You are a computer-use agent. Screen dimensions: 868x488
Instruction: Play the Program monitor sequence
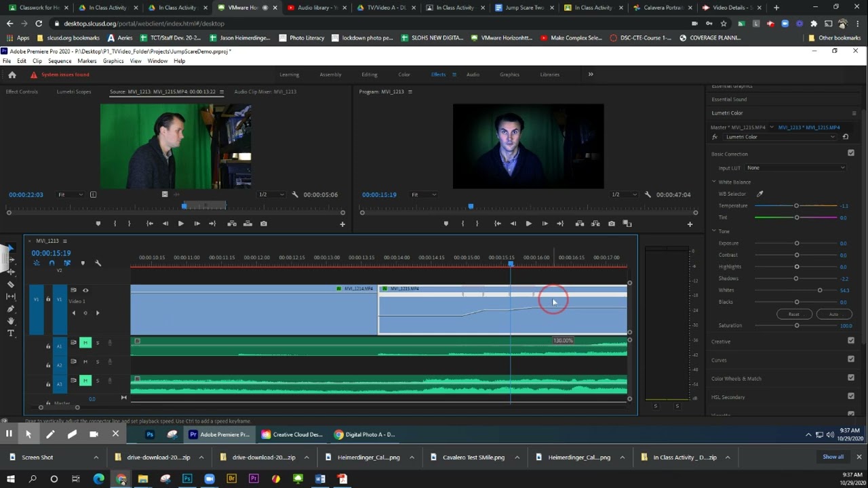(x=528, y=224)
